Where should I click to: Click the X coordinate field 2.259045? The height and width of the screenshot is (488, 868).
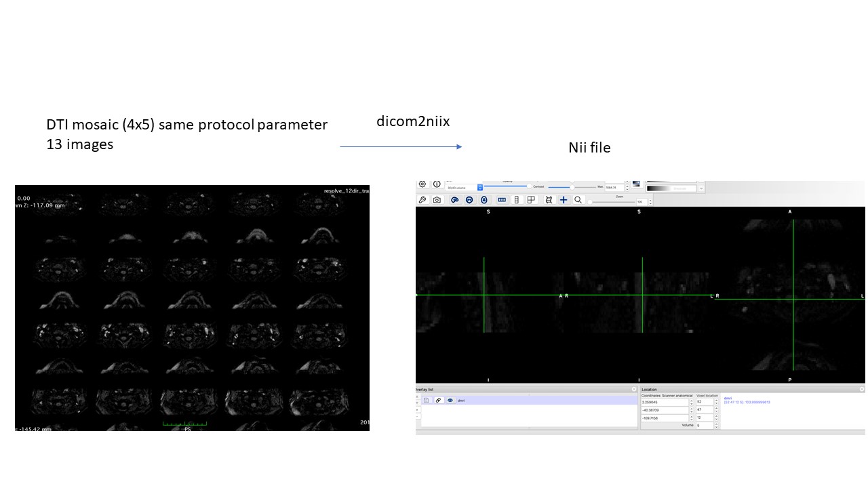tap(665, 402)
